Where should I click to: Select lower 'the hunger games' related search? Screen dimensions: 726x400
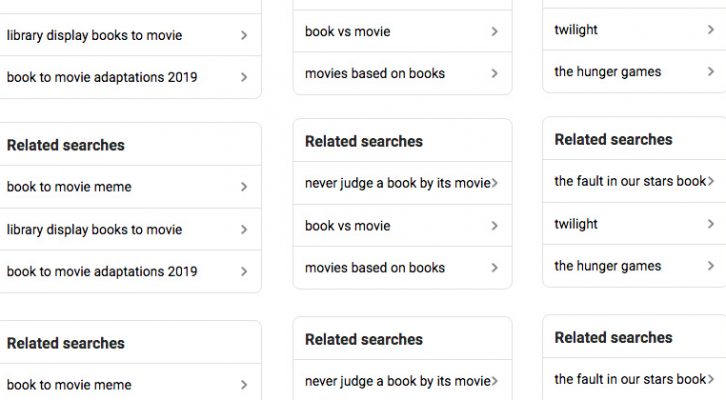pyautogui.click(x=607, y=266)
